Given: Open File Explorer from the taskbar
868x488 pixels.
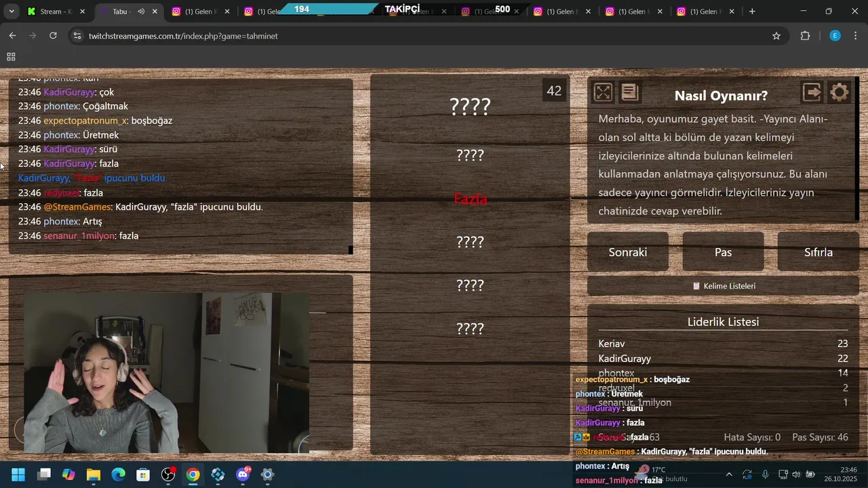Looking at the screenshot, I should pyautogui.click(x=94, y=474).
